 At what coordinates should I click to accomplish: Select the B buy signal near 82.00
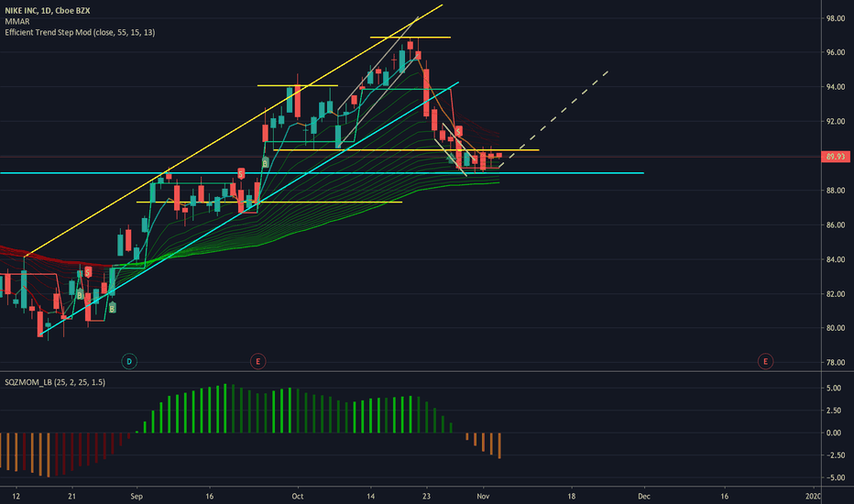point(80,295)
